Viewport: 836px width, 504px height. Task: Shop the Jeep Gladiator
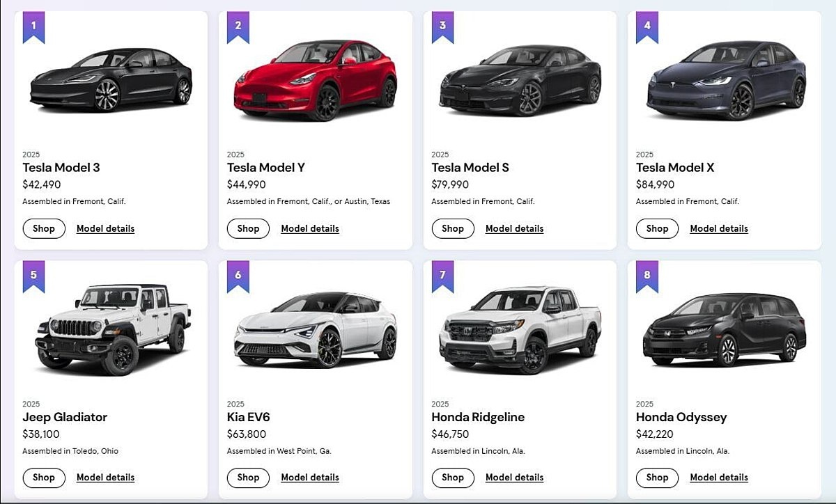click(x=44, y=478)
